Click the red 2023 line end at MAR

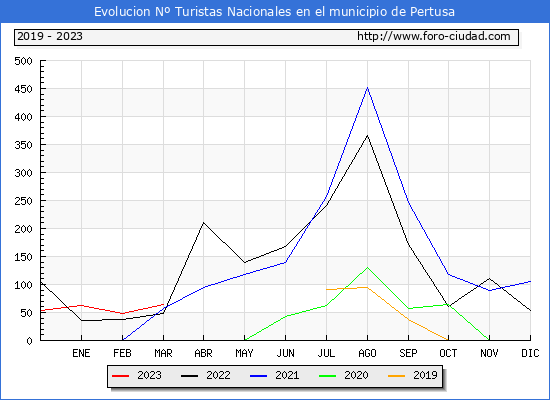[163, 304]
